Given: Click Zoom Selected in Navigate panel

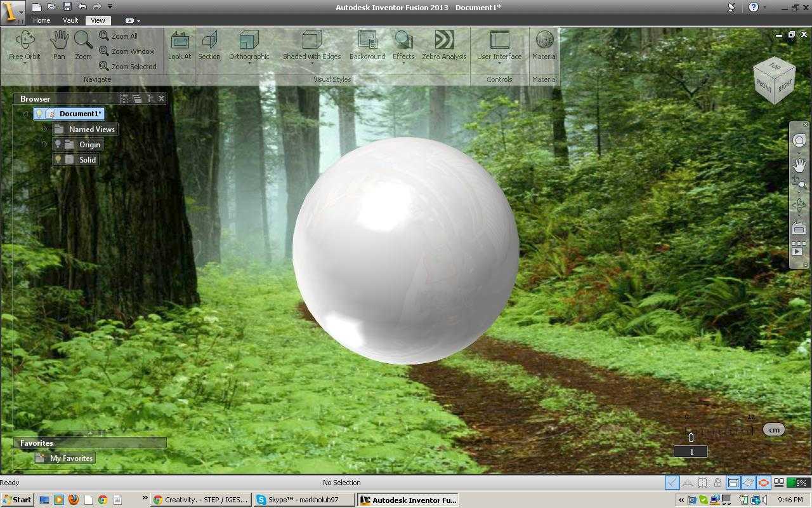Looking at the screenshot, I should 128,67.
